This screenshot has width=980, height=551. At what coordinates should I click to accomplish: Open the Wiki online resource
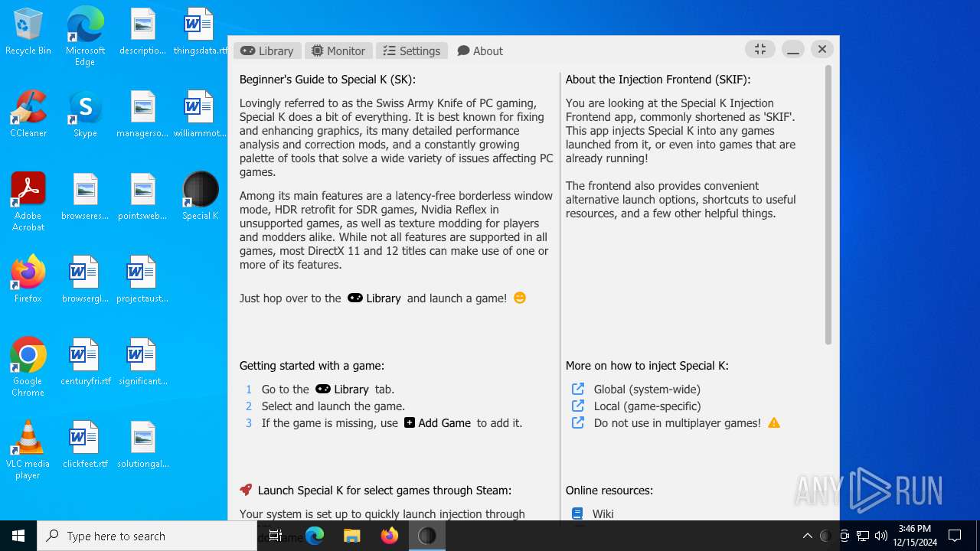(603, 514)
